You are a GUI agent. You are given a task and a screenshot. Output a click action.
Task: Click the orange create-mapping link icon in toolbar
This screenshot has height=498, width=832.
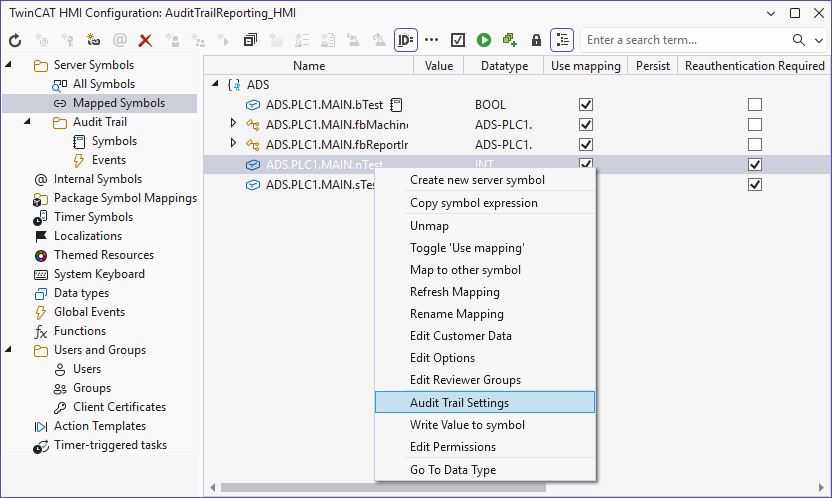coord(93,40)
